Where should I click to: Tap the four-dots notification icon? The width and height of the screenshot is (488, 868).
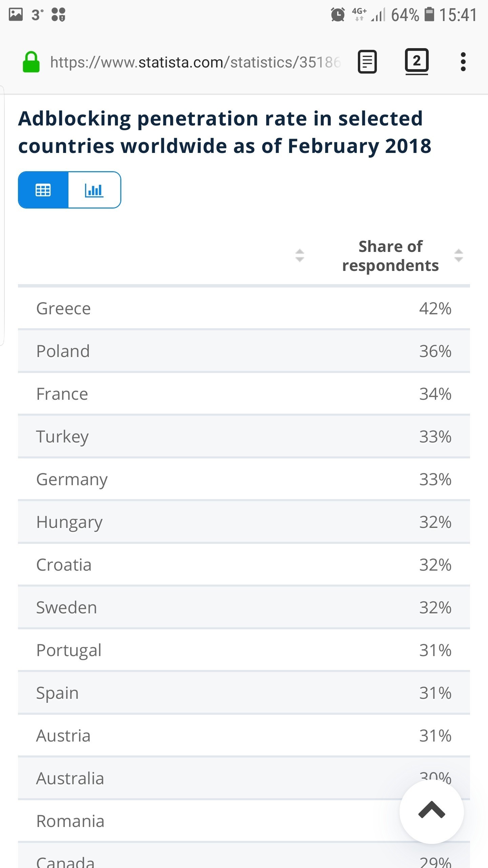click(x=58, y=15)
